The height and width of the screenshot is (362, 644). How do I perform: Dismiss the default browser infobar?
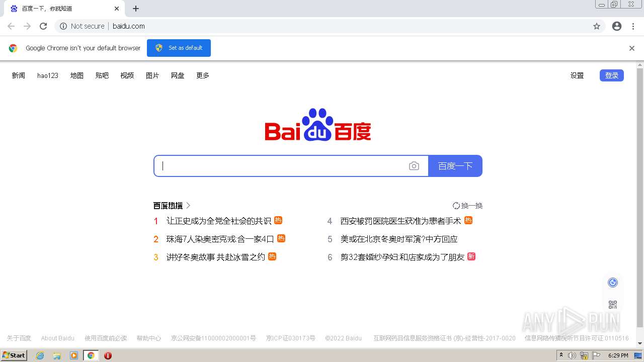[x=632, y=48]
